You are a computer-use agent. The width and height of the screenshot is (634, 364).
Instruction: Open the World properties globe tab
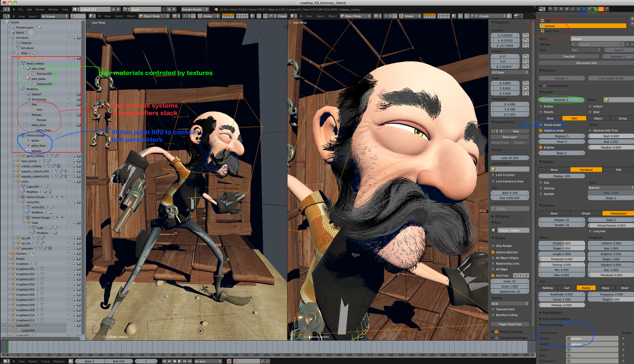pyautogui.click(x=561, y=9)
